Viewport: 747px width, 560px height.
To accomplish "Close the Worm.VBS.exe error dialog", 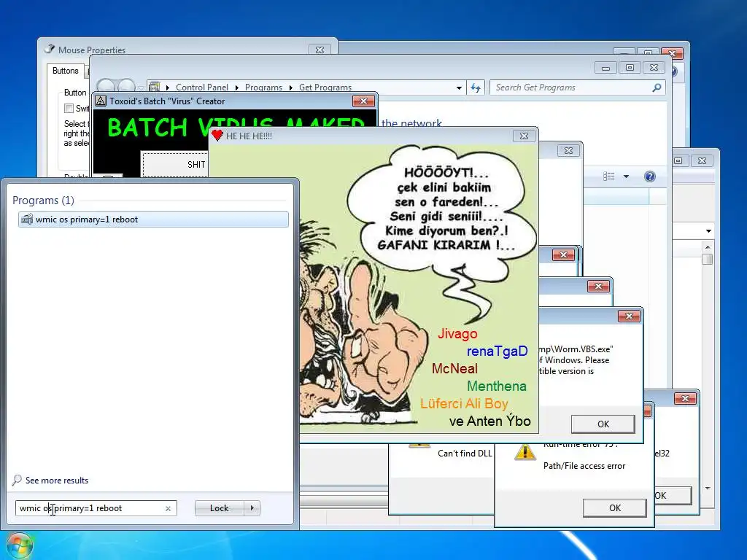I will click(629, 316).
